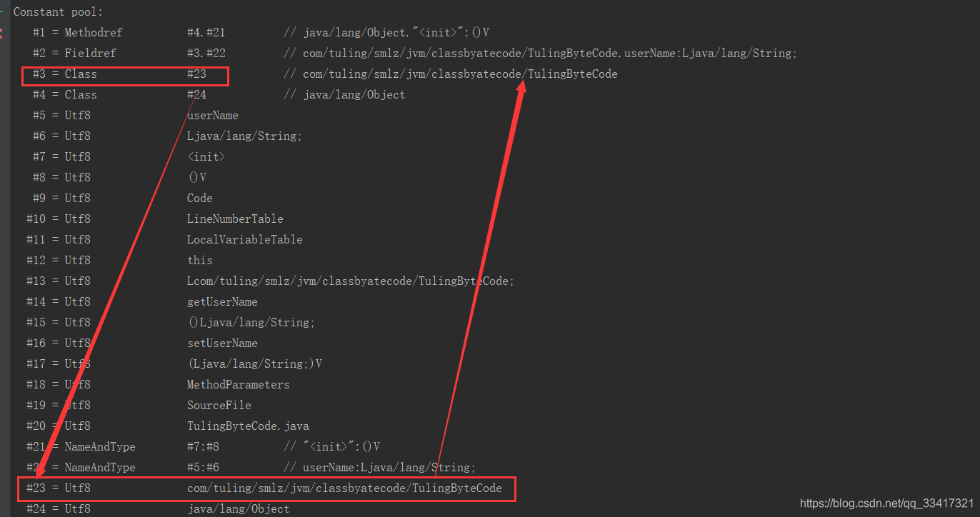
Task: Select the "#10 = Utf8" entry label
Action: coord(59,219)
